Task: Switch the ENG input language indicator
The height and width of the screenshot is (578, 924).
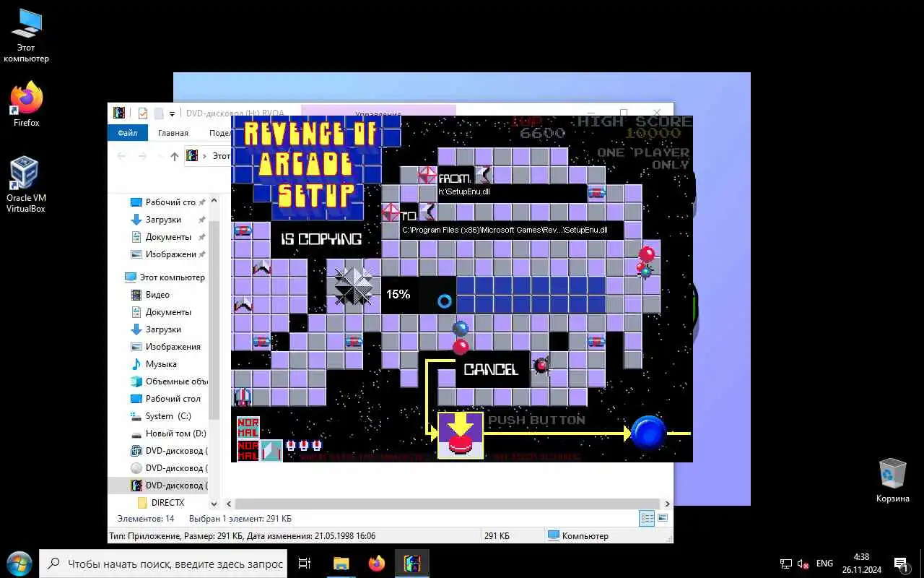Action: pyautogui.click(x=824, y=564)
